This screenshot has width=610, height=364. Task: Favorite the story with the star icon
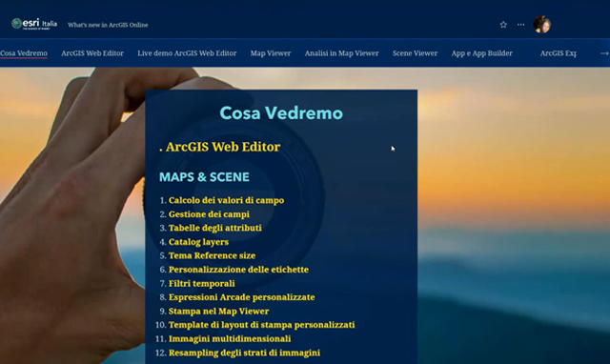[x=503, y=25]
